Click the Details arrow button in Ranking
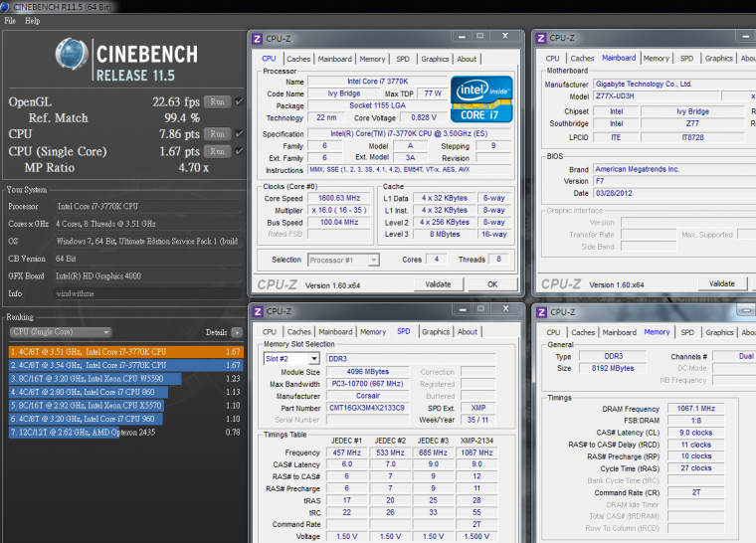Image resolution: width=756 pixels, height=543 pixels. 237,332
